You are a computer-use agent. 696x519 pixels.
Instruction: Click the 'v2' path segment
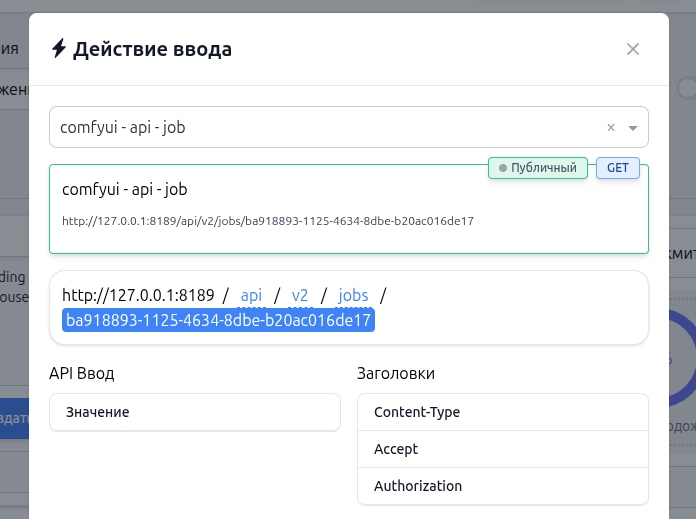tap(300, 296)
